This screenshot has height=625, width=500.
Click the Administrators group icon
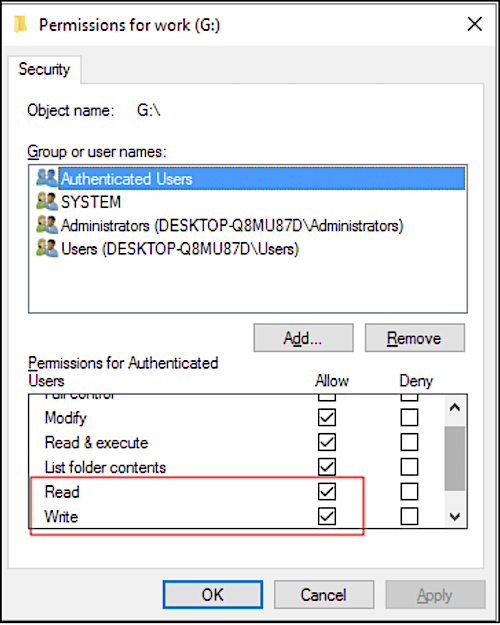coord(47,225)
